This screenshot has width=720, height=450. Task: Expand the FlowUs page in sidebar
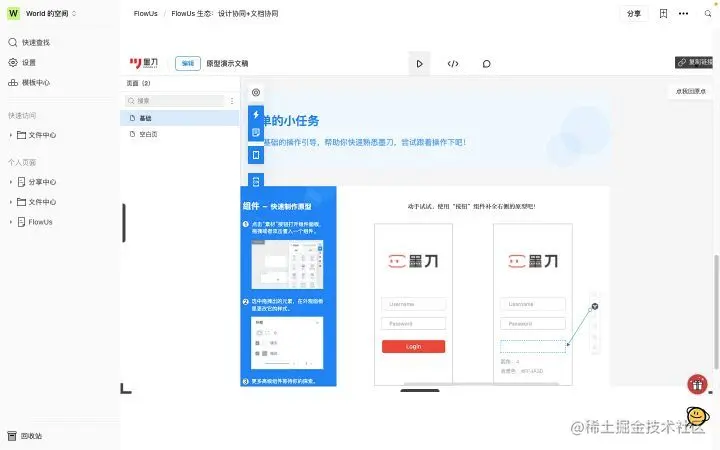click(11, 222)
